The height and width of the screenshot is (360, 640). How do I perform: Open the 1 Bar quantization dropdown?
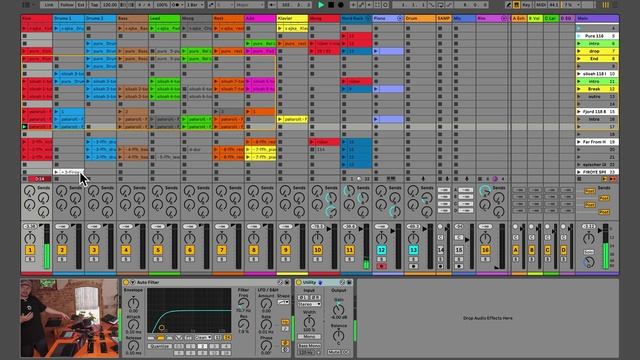pyautogui.click(x=195, y=5)
